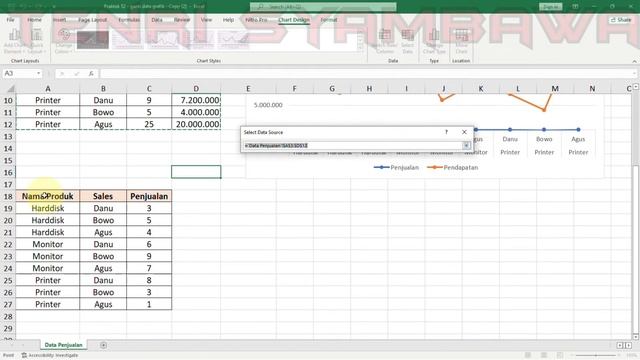The width and height of the screenshot is (640, 360).
Task: Expand the formula bar with right-end arrow
Action: pos(635,73)
